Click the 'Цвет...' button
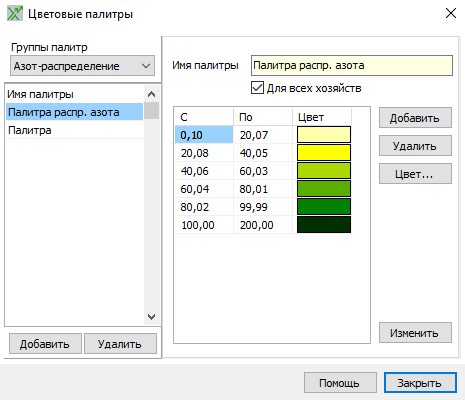Image resolution: width=465 pixels, height=400 pixels. coord(415,174)
